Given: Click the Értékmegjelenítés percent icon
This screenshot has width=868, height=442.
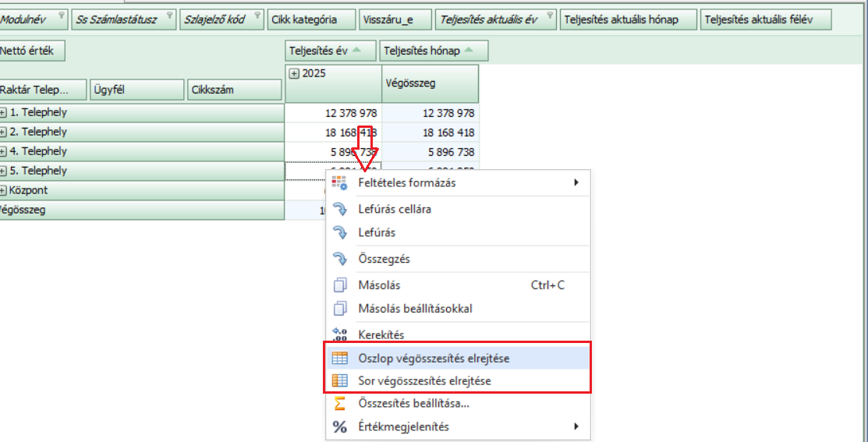Looking at the screenshot, I should (x=339, y=426).
